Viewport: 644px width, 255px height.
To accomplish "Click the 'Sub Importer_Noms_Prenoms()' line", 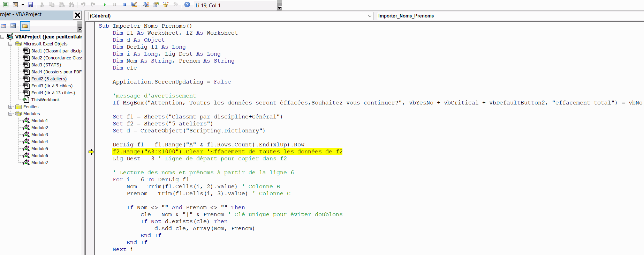I will (x=145, y=26).
